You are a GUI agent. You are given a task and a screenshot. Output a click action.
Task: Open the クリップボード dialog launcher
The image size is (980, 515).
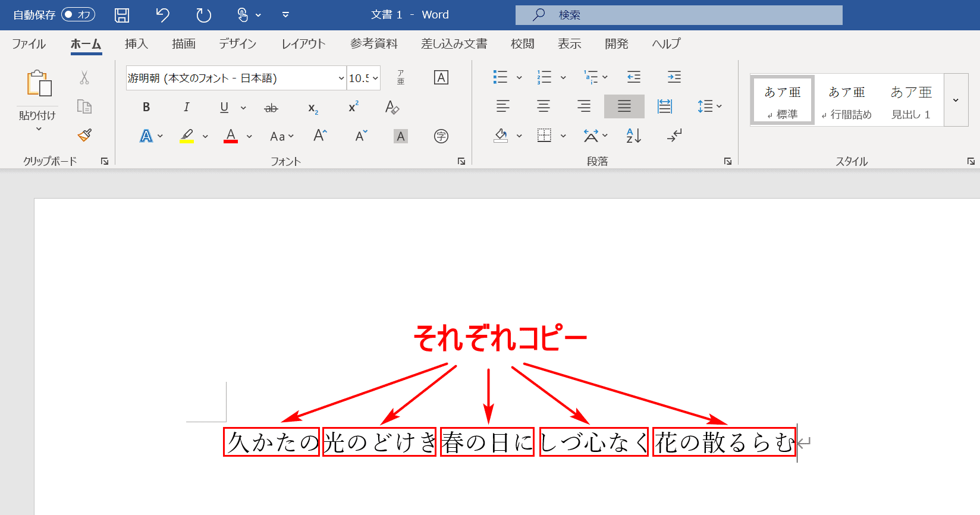(x=105, y=161)
